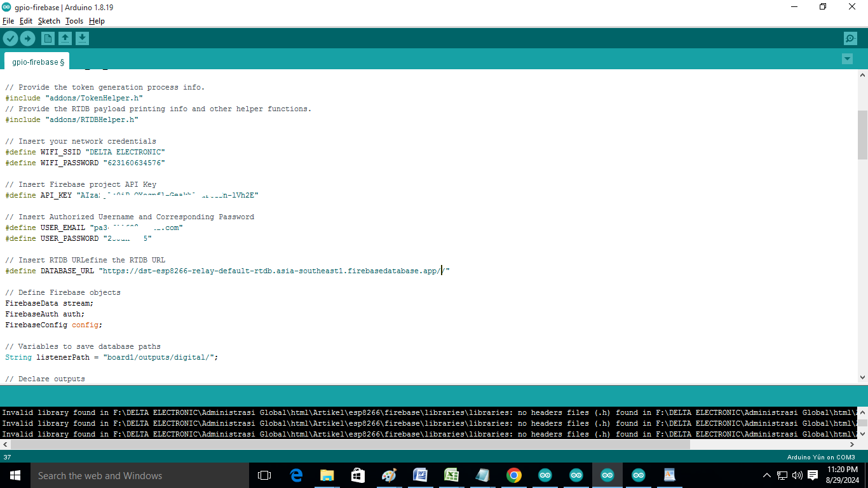Save sketch using down-arrow icon
The width and height of the screenshot is (868, 488).
coord(82,39)
